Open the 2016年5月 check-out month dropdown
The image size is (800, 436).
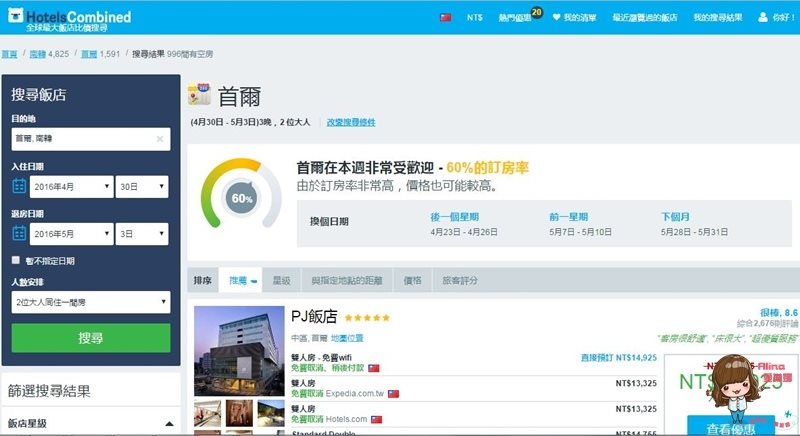point(71,234)
